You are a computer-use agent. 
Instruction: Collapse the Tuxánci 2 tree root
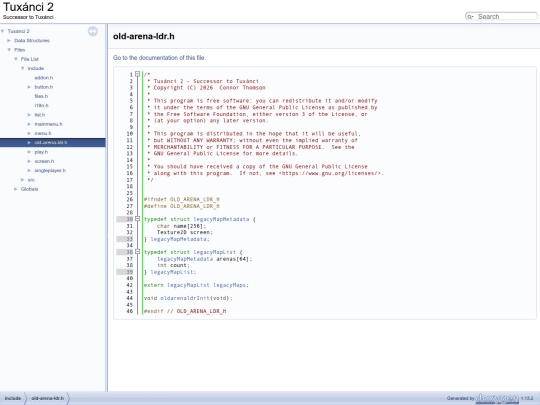click(3, 31)
